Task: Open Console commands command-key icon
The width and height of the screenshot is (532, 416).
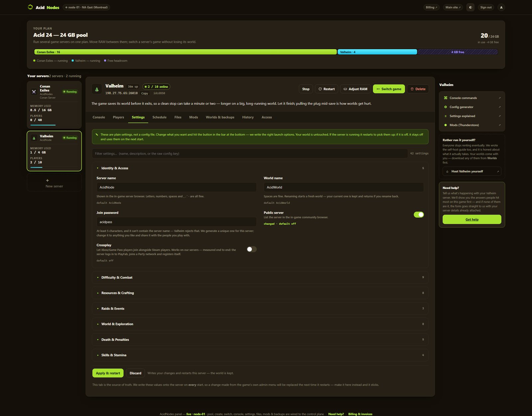Action: point(446,98)
